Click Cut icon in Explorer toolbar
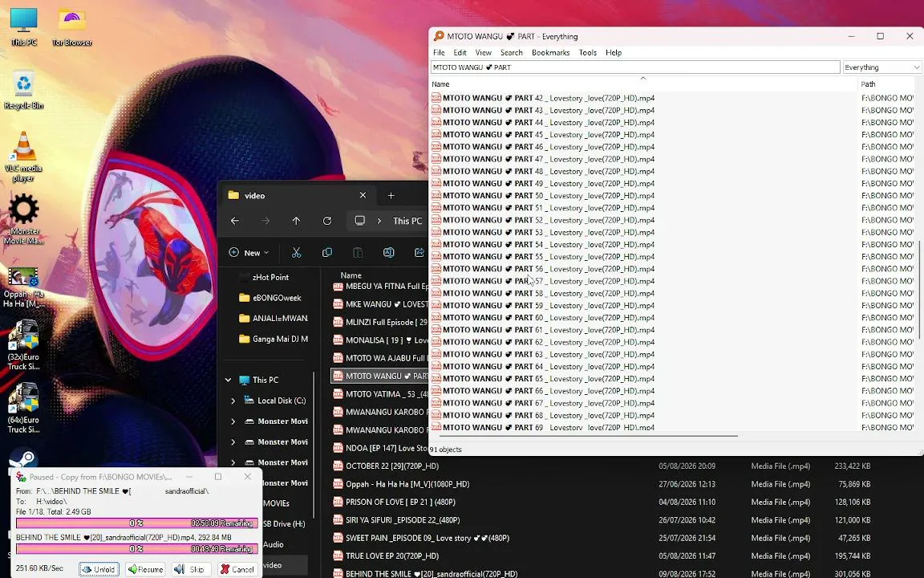This screenshot has width=924, height=578. click(297, 252)
